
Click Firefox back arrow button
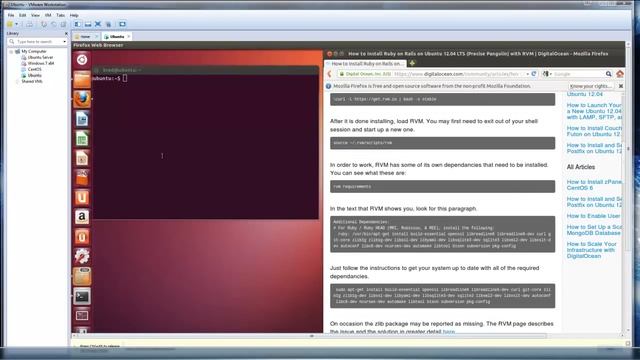click(x=329, y=74)
